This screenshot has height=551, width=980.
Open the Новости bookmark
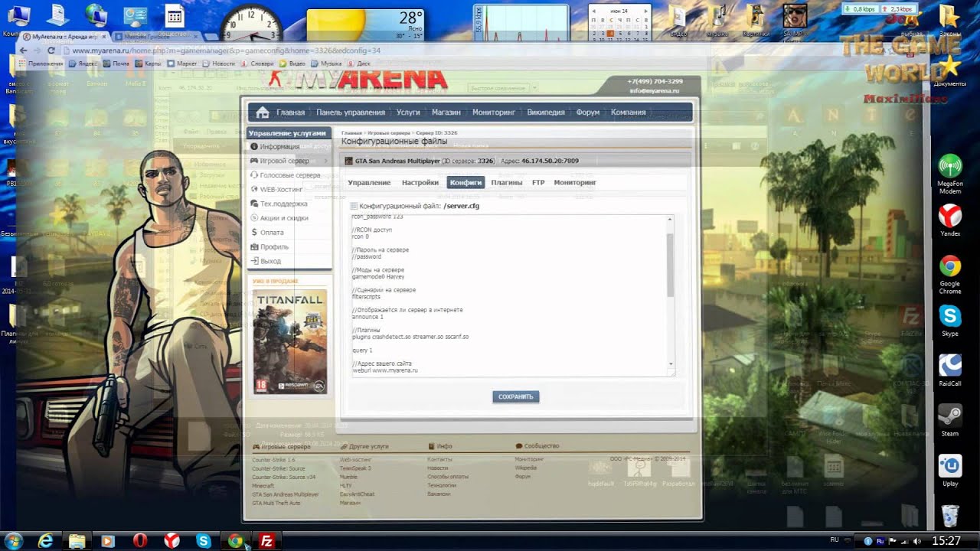click(x=218, y=64)
